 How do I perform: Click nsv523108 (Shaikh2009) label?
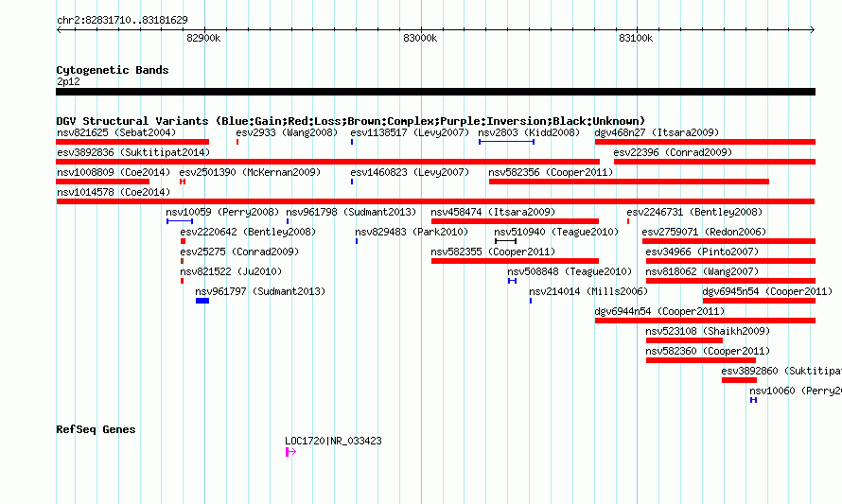708,331
